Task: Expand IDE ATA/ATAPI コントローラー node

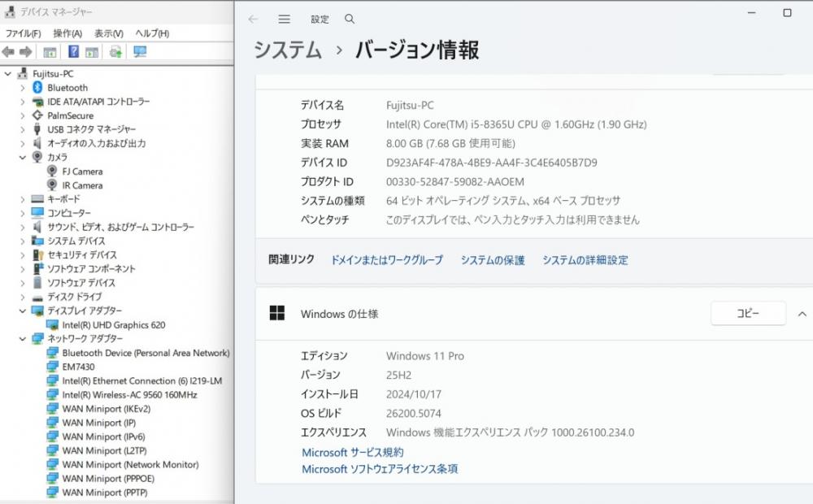Action: pos(22,102)
